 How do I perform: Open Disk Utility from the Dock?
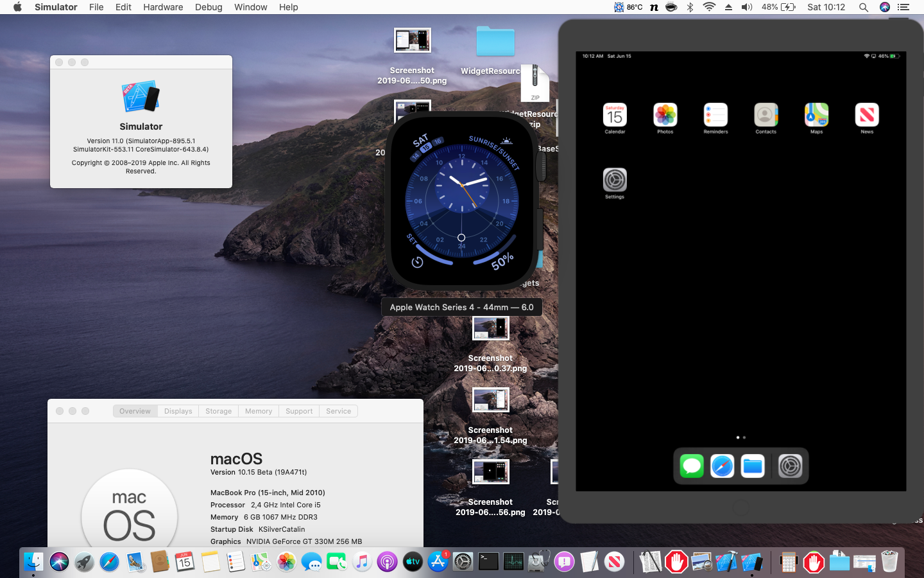[x=539, y=562]
